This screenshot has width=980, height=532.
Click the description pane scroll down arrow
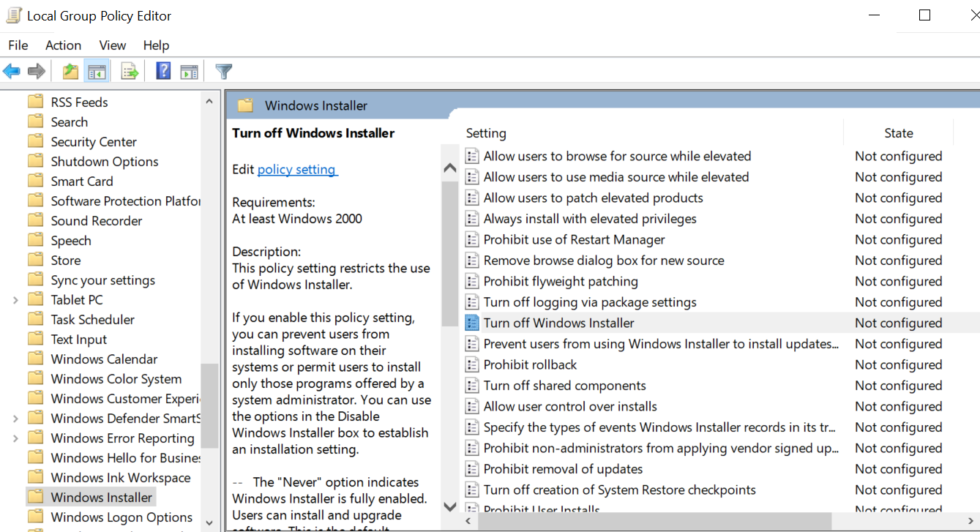coord(450,506)
